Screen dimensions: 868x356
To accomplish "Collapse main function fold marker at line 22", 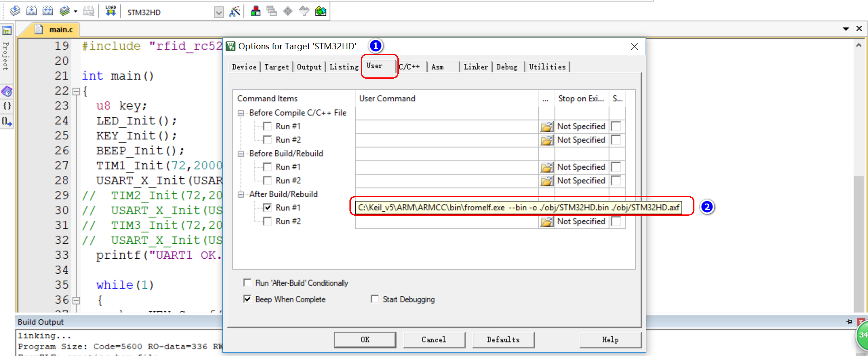I will pos(76,91).
